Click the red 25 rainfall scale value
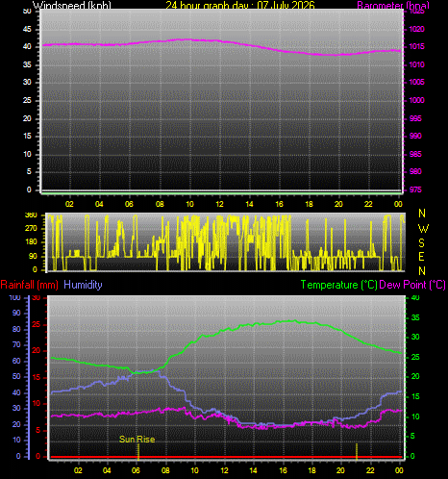The image size is (448, 479). click(x=37, y=325)
